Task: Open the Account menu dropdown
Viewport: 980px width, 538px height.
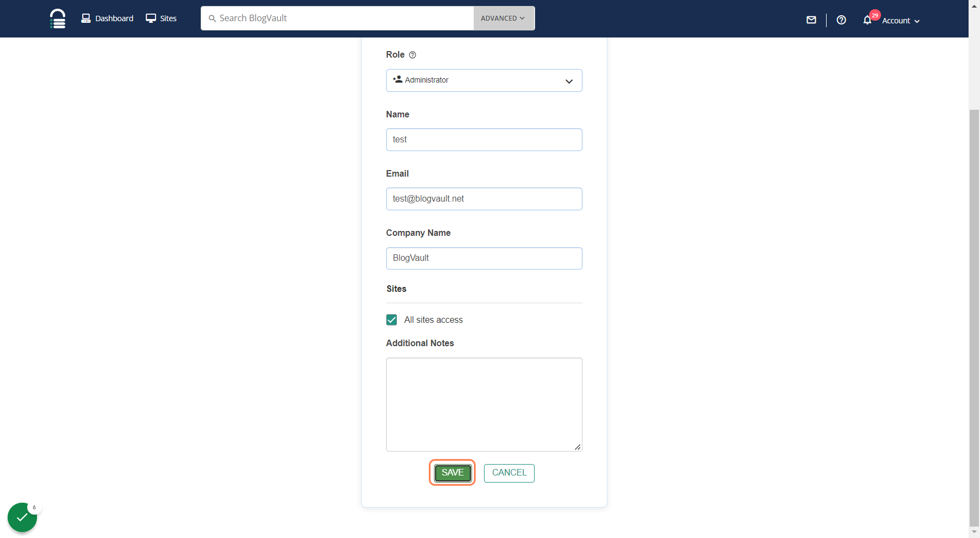Action: click(901, 21)
